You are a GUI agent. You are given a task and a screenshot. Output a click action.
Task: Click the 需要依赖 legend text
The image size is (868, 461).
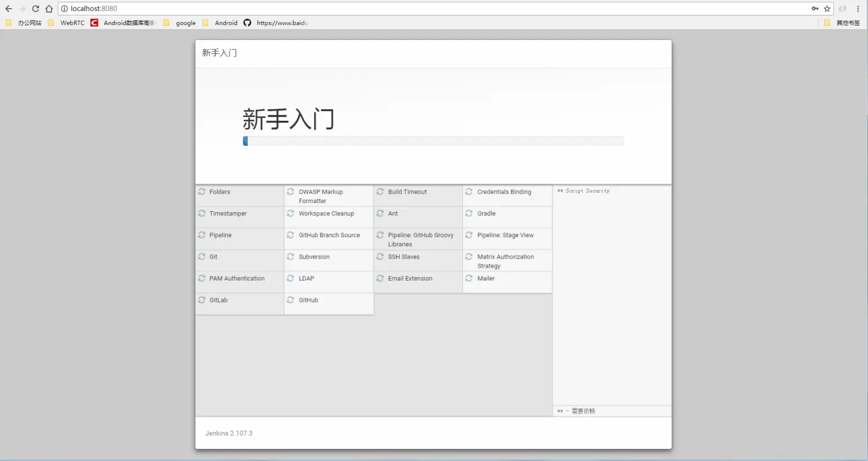point(583,411)
